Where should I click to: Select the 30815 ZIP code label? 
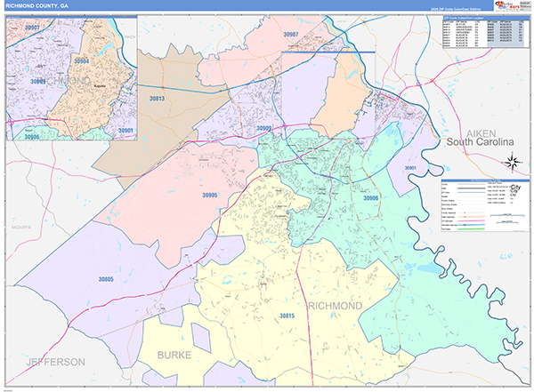287,316
